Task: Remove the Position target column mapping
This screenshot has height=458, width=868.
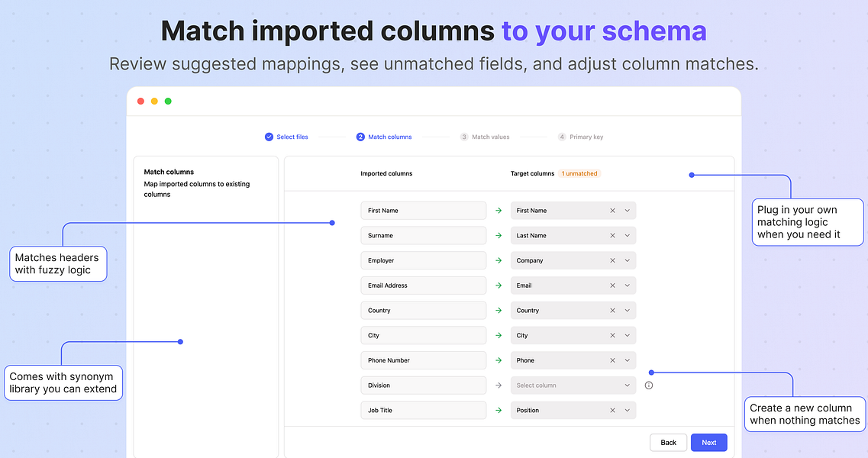Action: click(612, 411)
